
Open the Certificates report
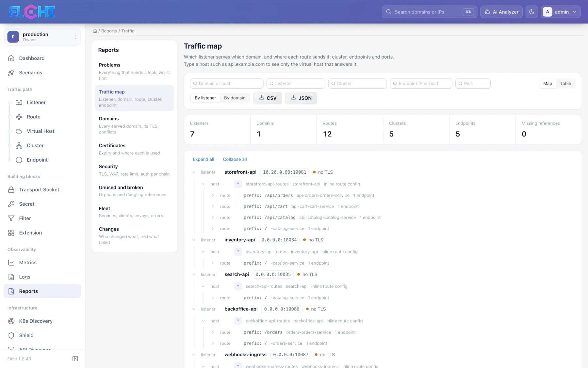click(x=134, y=149)
